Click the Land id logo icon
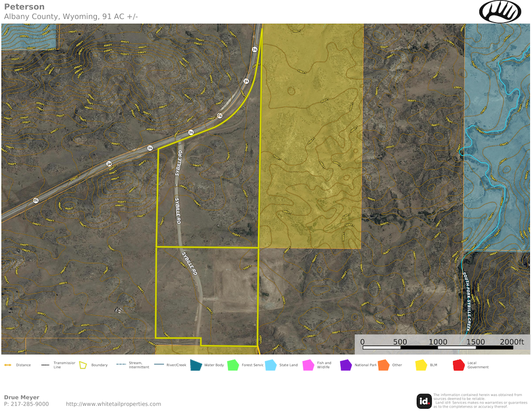Viewport: 532px width, 411px height. coord(424,401)
